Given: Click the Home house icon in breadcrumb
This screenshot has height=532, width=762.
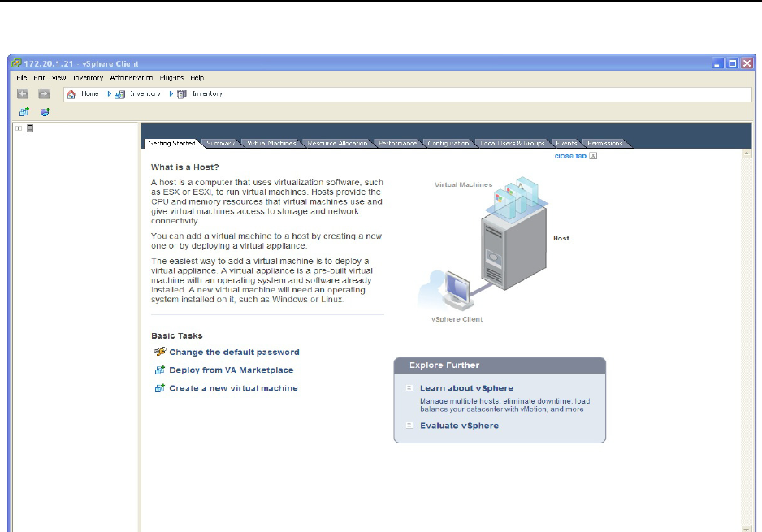Looking at the screenshot, I should pyautogui.click(x=71, y=94).
